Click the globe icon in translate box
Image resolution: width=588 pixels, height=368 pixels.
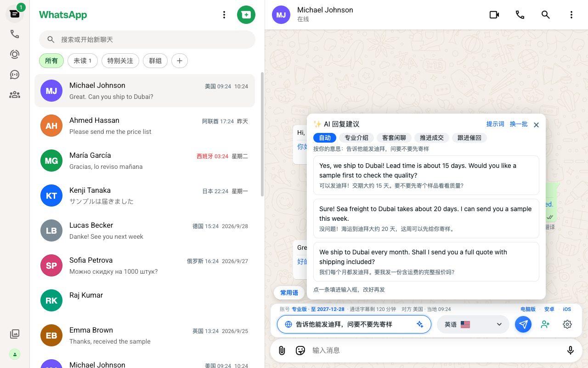pos(288,324)
